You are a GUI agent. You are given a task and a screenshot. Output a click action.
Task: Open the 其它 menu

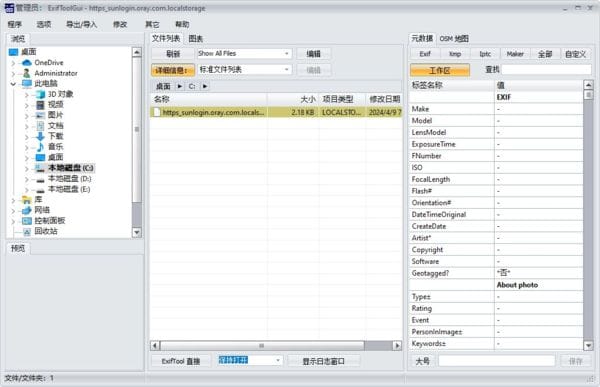(152, 24)
